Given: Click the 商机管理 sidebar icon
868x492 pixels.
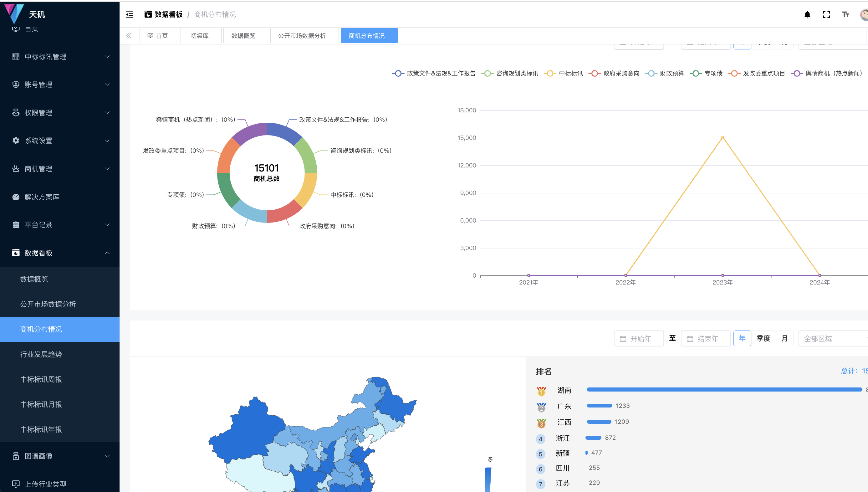Looking at the screenshot, I should 16,169.
